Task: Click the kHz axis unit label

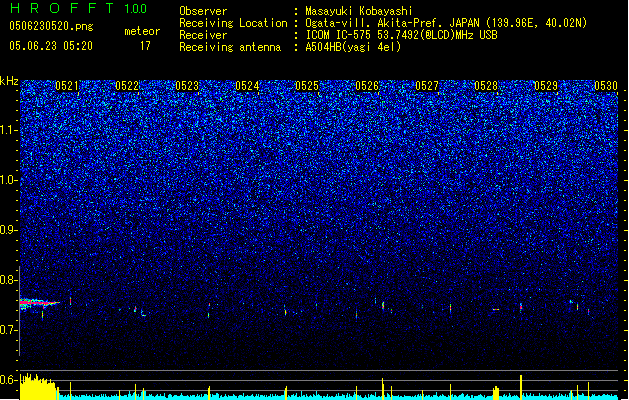Action: pos(9,81)
